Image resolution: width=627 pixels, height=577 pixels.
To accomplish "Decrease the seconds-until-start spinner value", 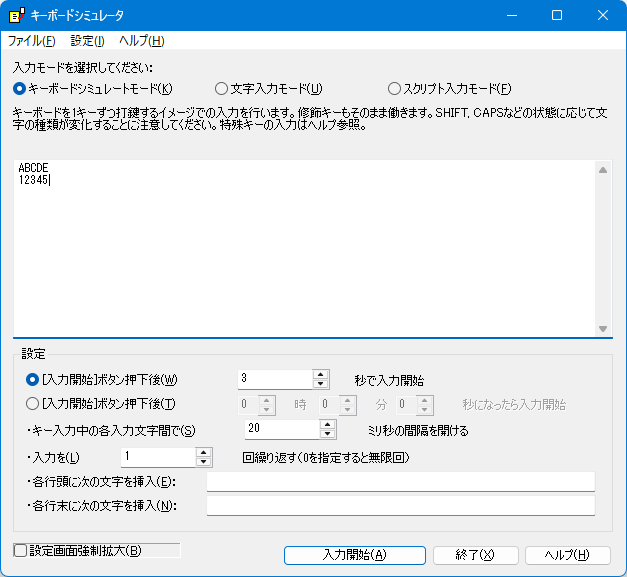I will (320, 384).
